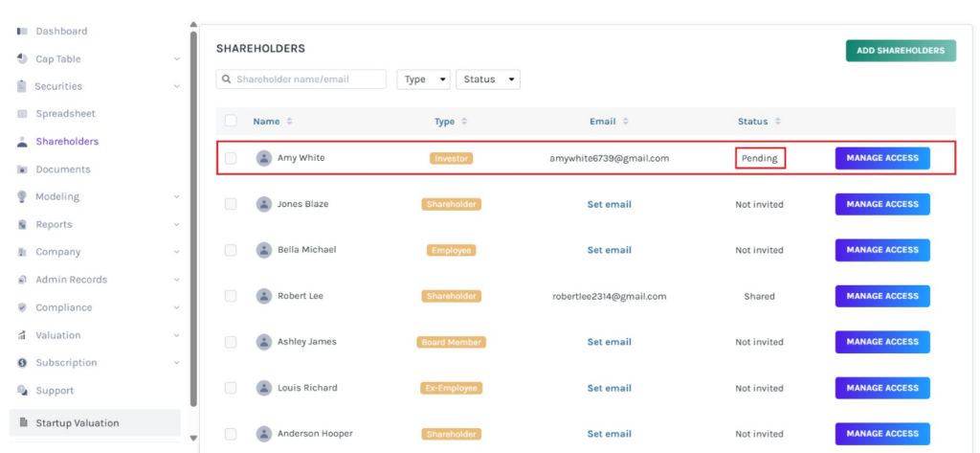Click the Dashboard sidebar icon
This screenshot has height=453, width=980.
click(22, 32)
